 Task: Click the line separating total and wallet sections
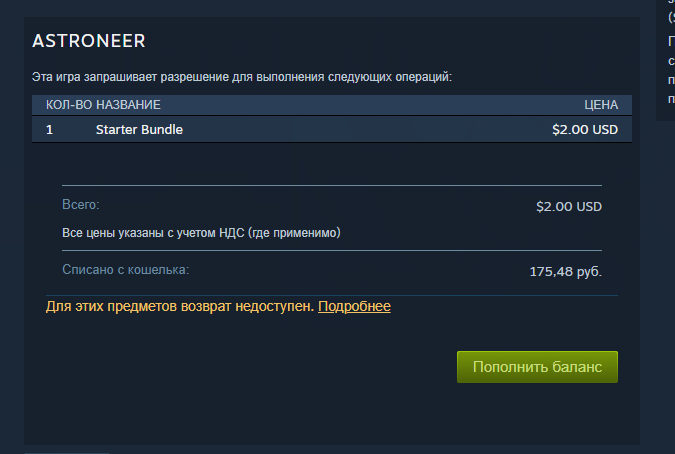332,250
